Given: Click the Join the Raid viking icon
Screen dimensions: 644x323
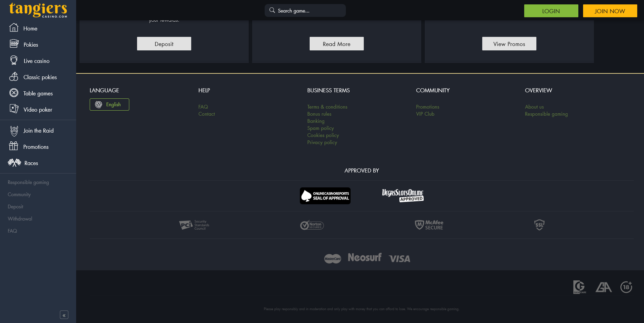Looking at the screenshot, I should tap(14, 131).
